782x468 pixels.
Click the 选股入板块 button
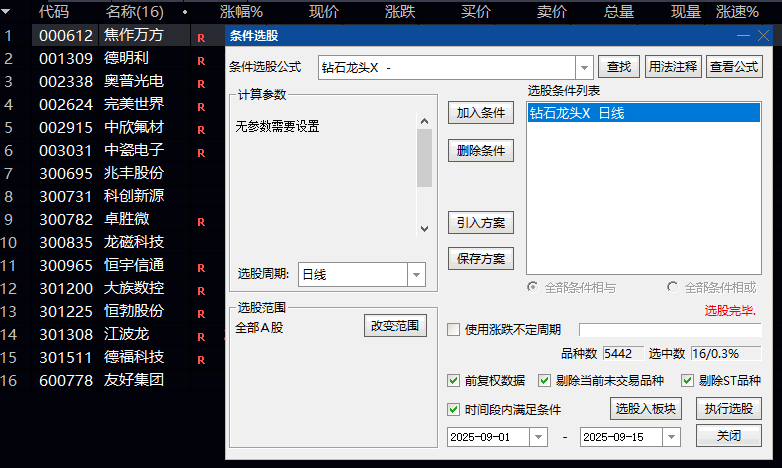[x=645, y=409]
